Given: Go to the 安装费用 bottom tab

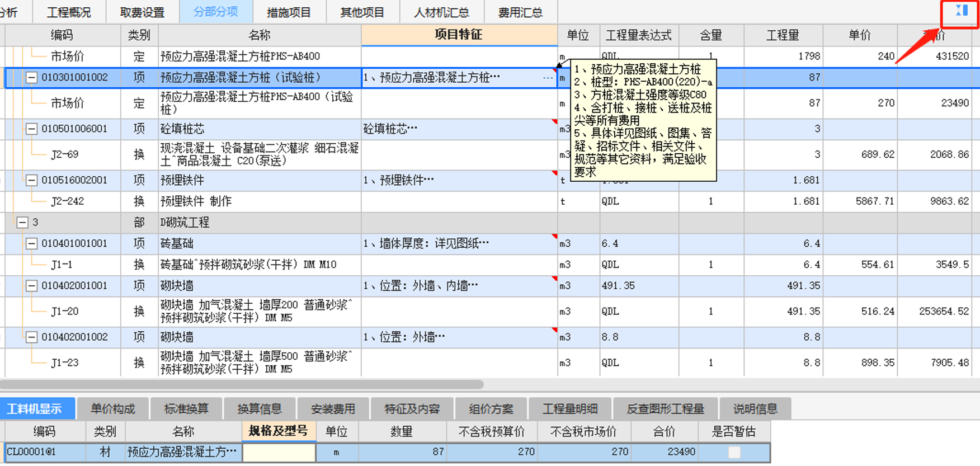Looking at the screenshot, I should 333,409.
